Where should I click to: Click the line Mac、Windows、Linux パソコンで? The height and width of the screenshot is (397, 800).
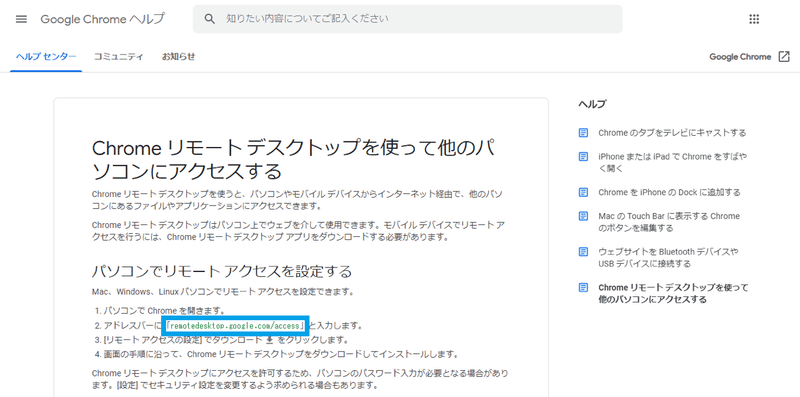(223, 292)
